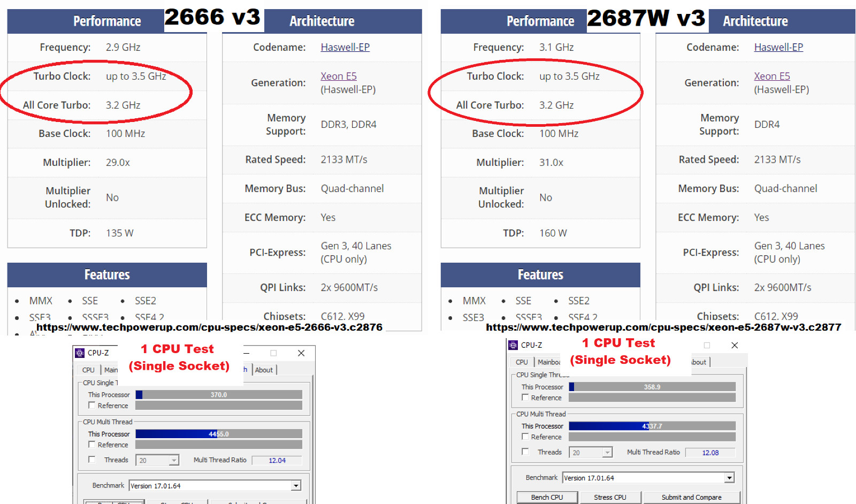Click the multi thread score bar showing 4337.7
Image resolution: width=856 pixels, height=504 pixels.
pos(652,426)
